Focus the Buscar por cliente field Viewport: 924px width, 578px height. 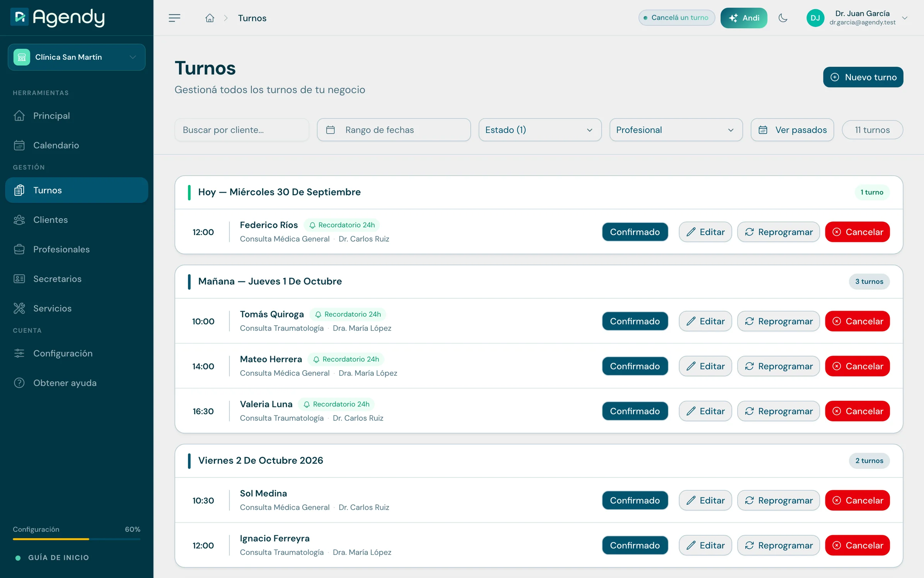(242, 130)
